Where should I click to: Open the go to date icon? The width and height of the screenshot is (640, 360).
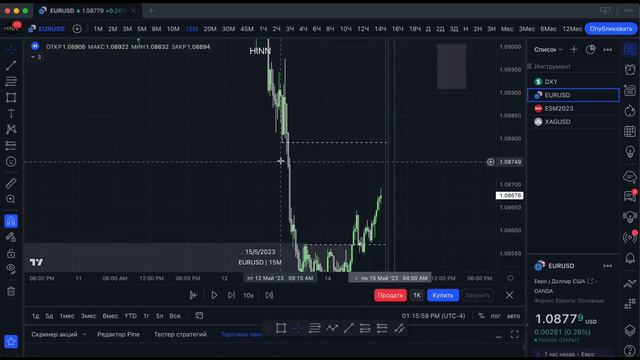click(x=199, y=316)
